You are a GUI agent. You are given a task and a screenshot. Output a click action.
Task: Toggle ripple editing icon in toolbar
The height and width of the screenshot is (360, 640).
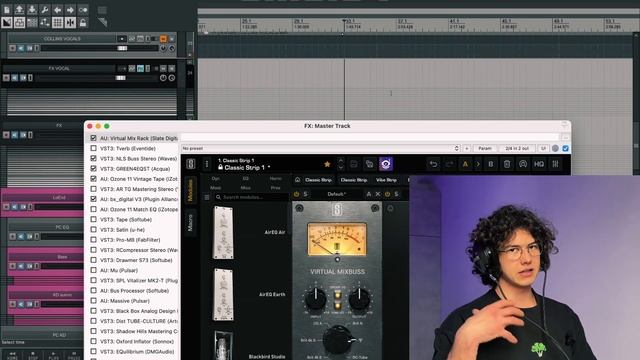pos(32,22)
